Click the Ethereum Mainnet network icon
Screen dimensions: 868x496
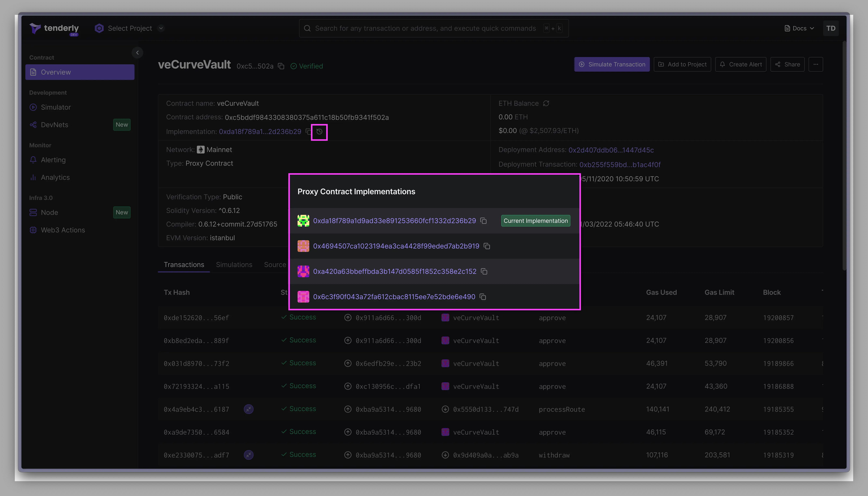[201, 150]
